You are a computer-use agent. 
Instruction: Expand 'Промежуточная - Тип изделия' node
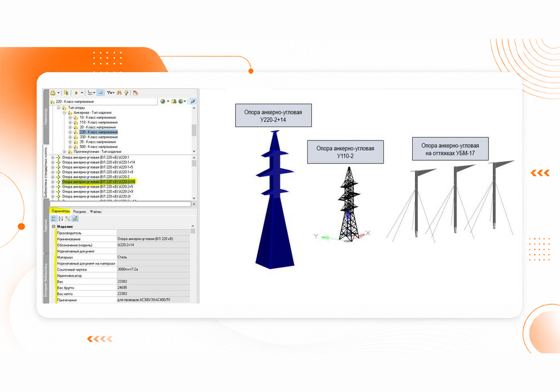coord(64,152)
